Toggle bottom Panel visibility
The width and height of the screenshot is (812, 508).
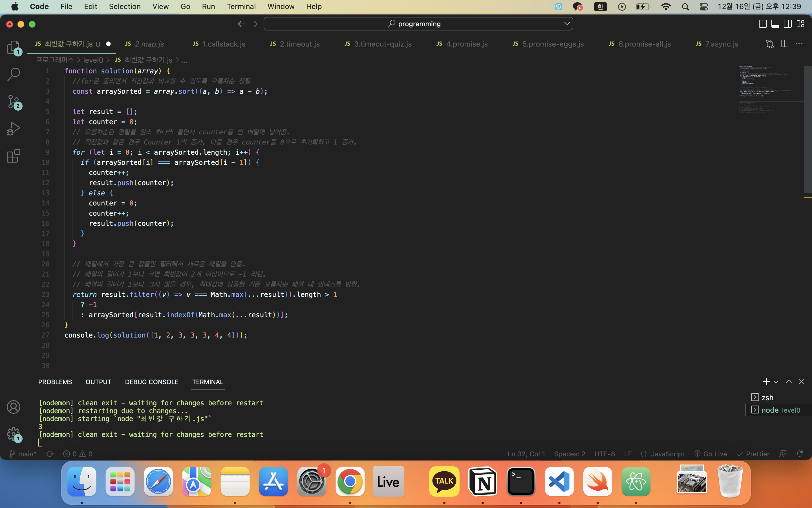coord(775,24)
